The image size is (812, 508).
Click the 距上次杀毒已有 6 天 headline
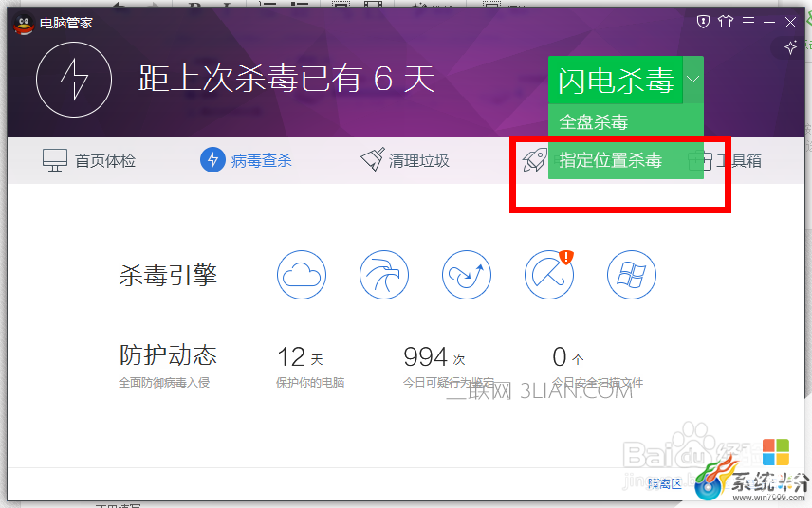tap(286, 80)
